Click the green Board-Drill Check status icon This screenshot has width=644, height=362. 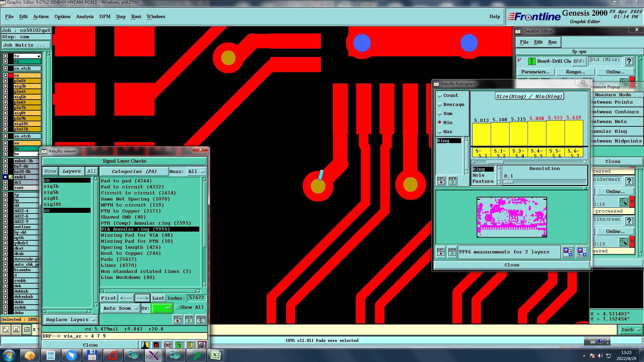(532, 61)
